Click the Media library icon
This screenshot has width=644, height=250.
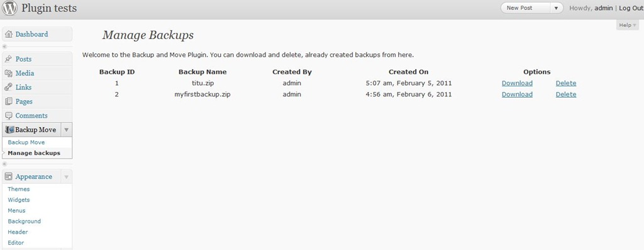click(x=9, y=73)
